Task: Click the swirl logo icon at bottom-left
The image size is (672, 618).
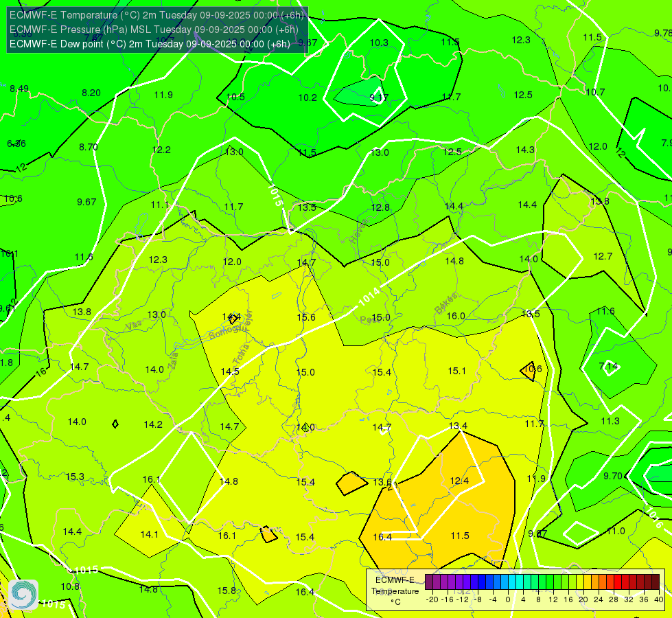Action: pos(23,595)
